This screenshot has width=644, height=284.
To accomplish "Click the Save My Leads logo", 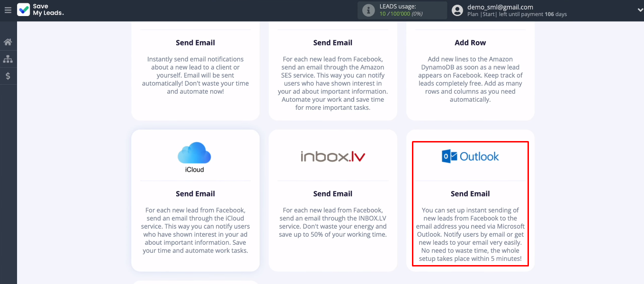I will pyautogui.click(x=40, y=10).
